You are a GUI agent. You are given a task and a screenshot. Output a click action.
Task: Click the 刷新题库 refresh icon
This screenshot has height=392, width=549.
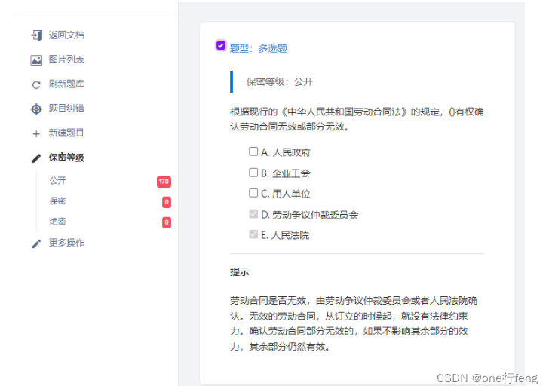pyautogui.click(x=36, y=84)
